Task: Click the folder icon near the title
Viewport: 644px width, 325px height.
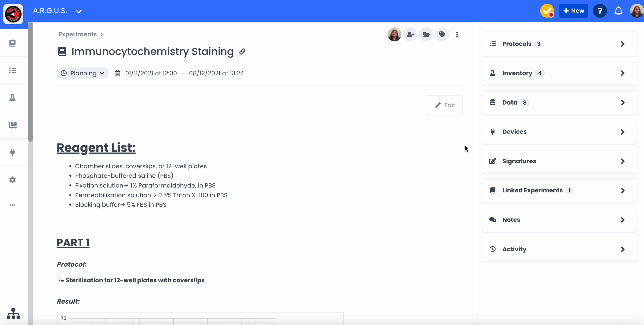Action: point(426,35)
